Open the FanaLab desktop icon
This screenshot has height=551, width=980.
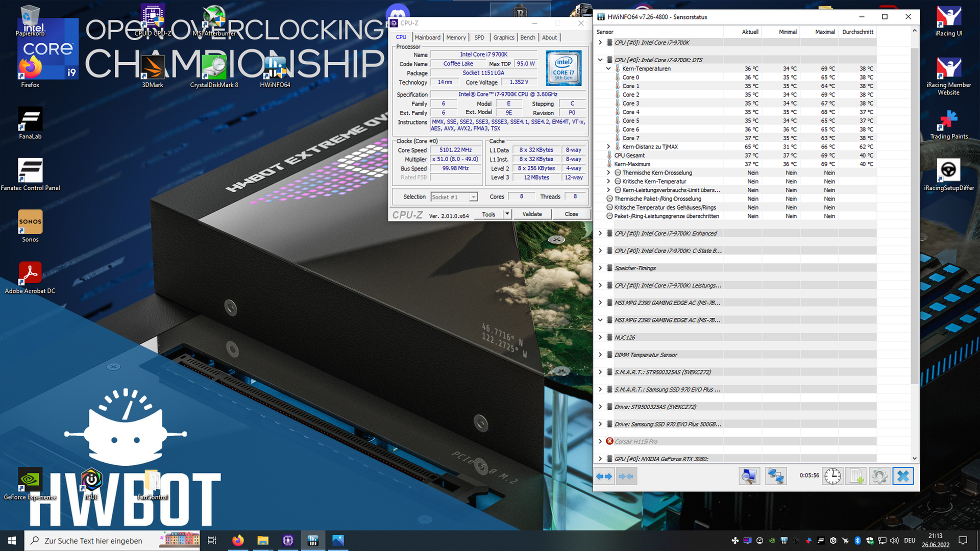pyautogui.click(x=30, y=123)
